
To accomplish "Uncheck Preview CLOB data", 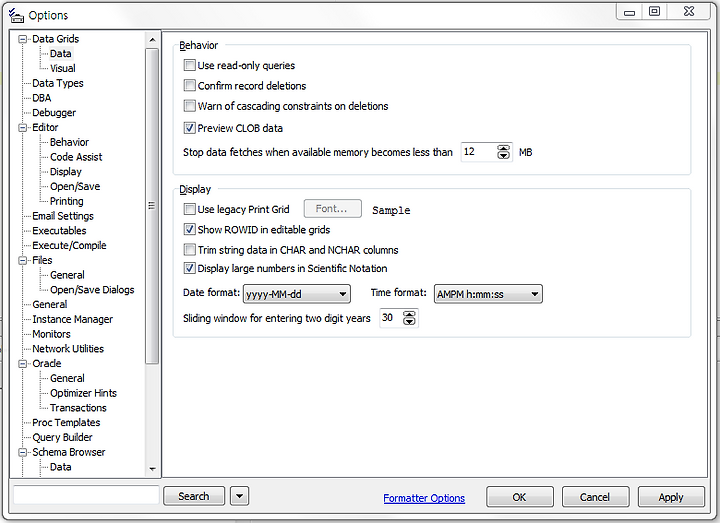I will pyautogui.click(x=190, y=128).
